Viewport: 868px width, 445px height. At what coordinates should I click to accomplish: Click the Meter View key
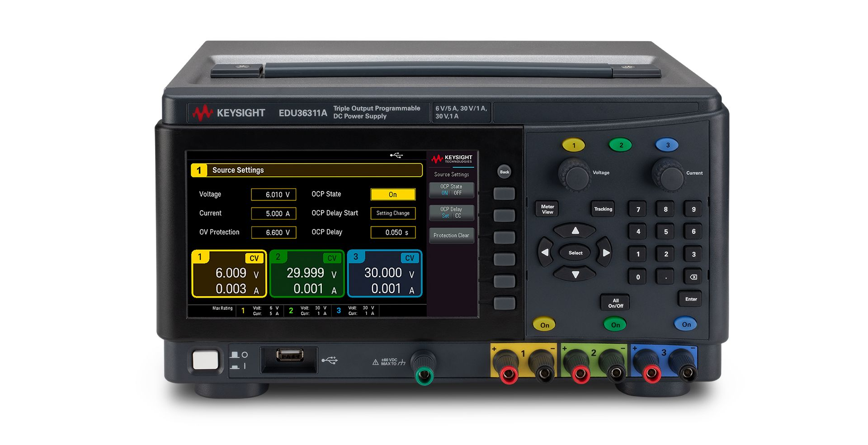pos(547,209)
